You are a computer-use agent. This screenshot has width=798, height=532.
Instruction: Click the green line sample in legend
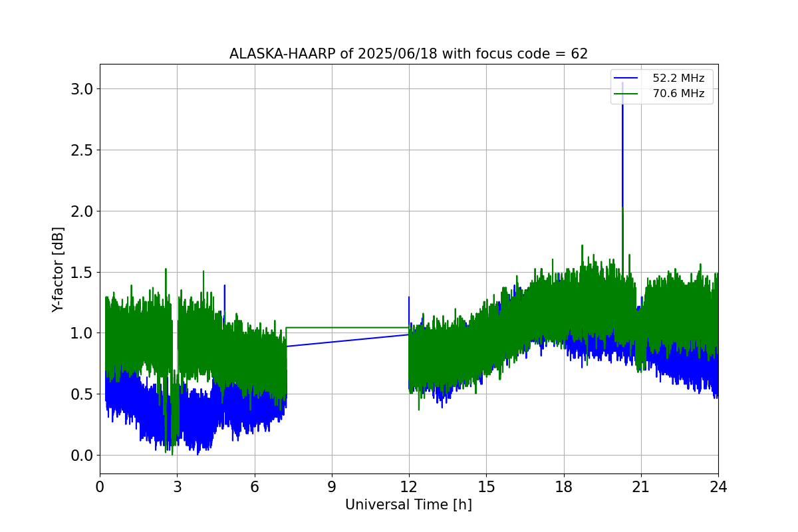pyautogui.click(x=626, y=94)
